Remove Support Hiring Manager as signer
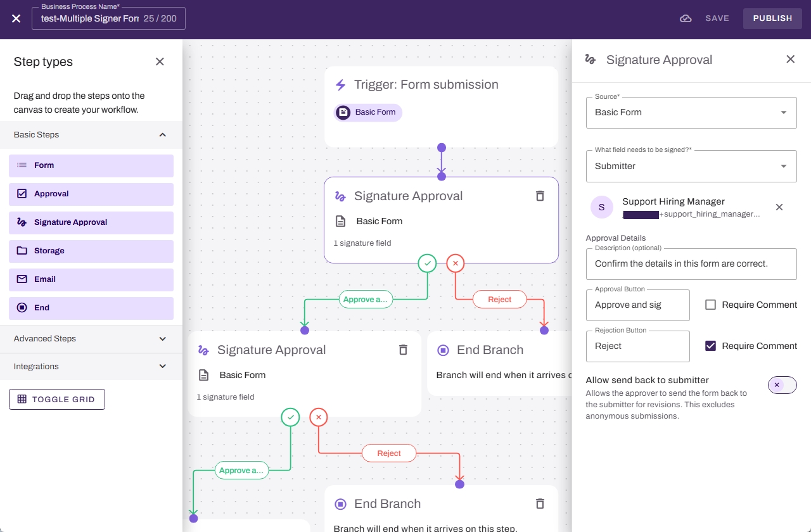 click(779, 207)
